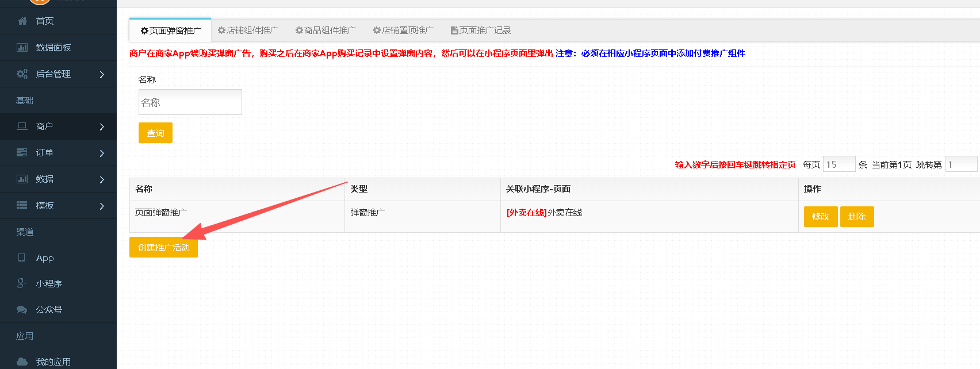Click the template grid icon for 模板

tap(22, 206)
